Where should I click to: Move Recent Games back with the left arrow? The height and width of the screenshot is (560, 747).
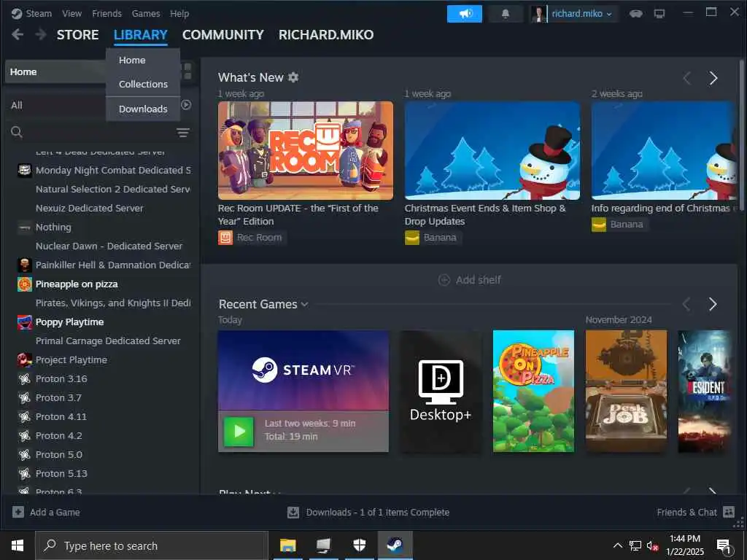686,304
